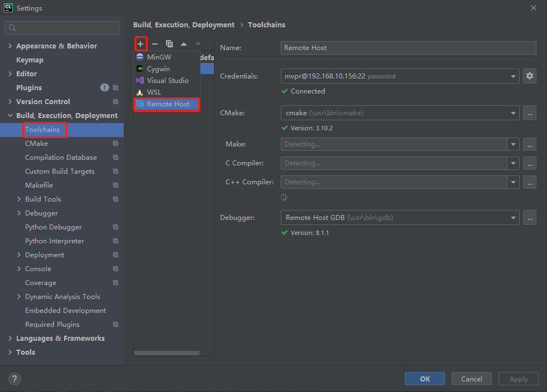
Task: Open the Make dropdown arrow
Action: click(x=513, y=144)
